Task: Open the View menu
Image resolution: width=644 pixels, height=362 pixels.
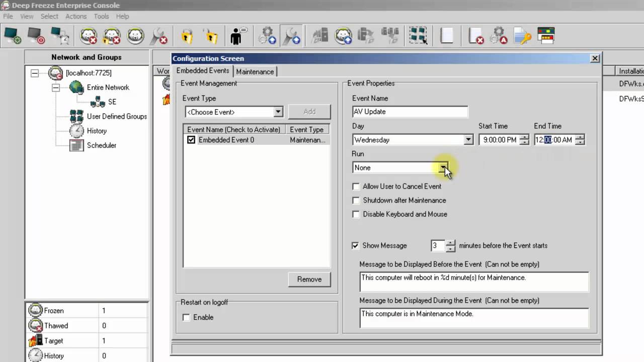Action: 27,16
